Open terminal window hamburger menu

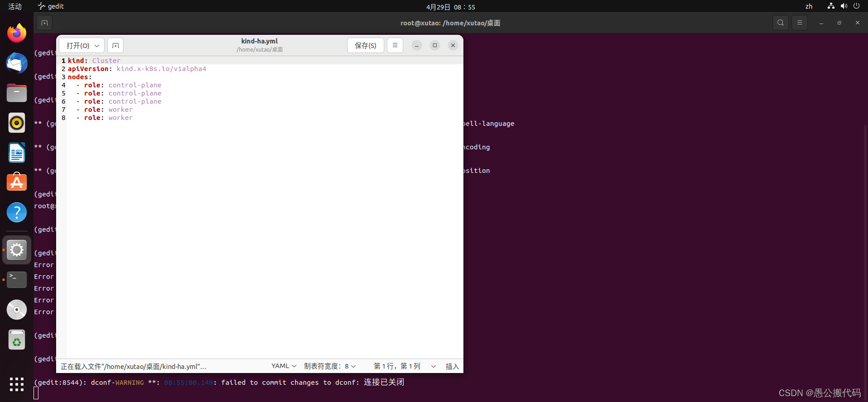tap(800, 23)
